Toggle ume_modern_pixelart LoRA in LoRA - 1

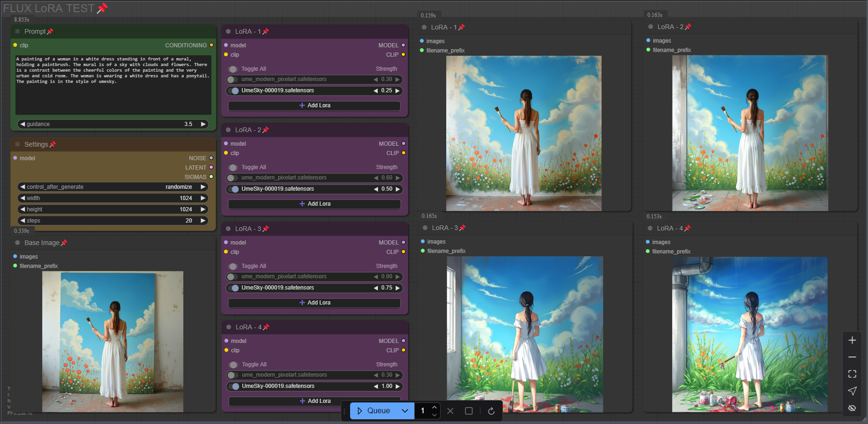click(x=232, y=80)
